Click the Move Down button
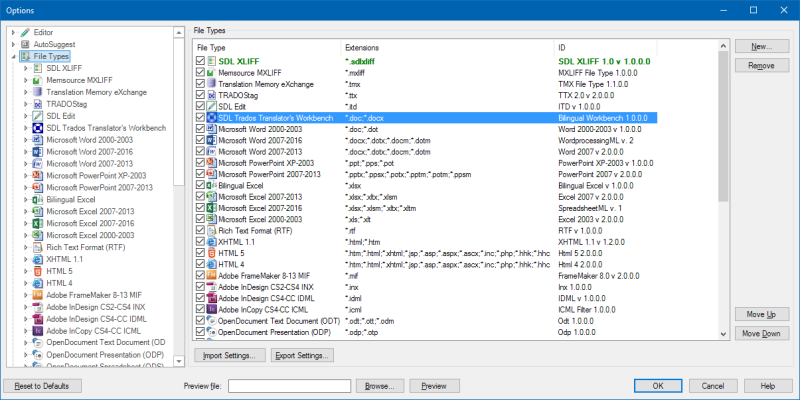 [x=762, y=334]
